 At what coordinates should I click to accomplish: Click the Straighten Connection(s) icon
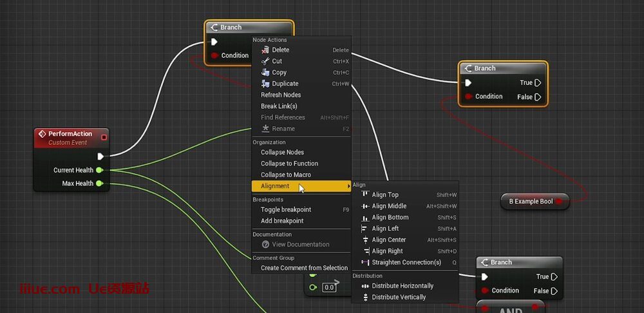pos(365,263)
